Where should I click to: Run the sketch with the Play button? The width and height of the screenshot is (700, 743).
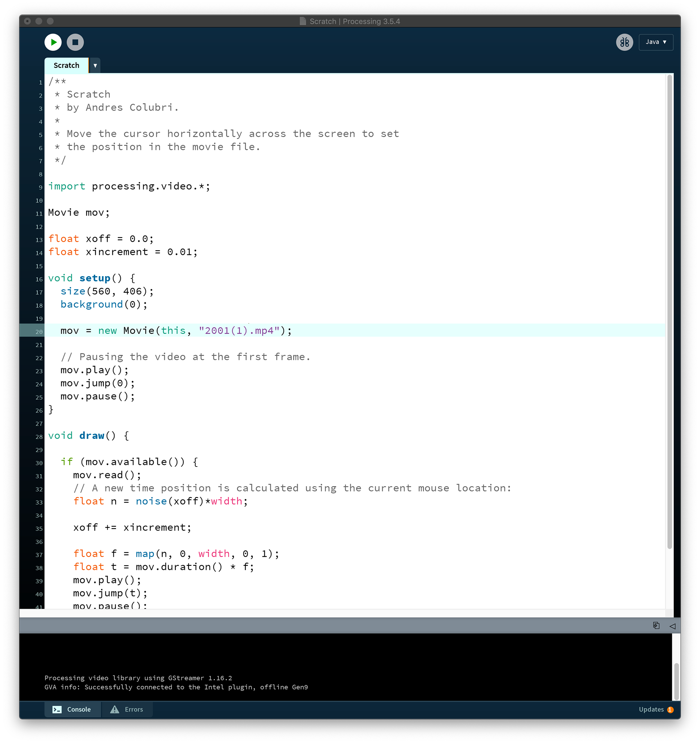[x=53, y=42]
